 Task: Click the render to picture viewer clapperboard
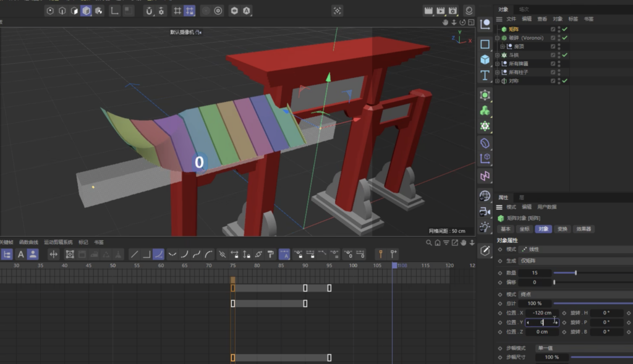click(x=440, y=11)
